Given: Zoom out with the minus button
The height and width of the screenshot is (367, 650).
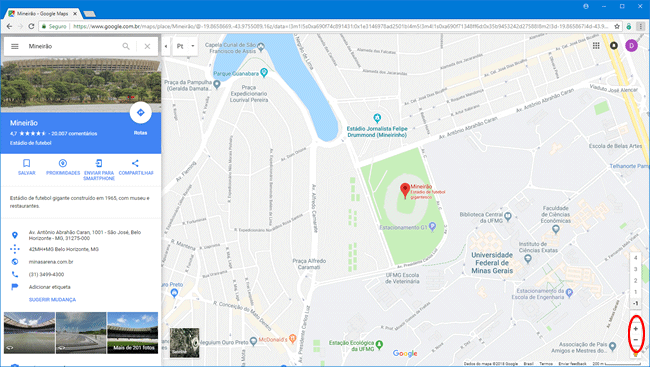Looking at the screenshot, I should pyautogui.click(x=635, y=340).
